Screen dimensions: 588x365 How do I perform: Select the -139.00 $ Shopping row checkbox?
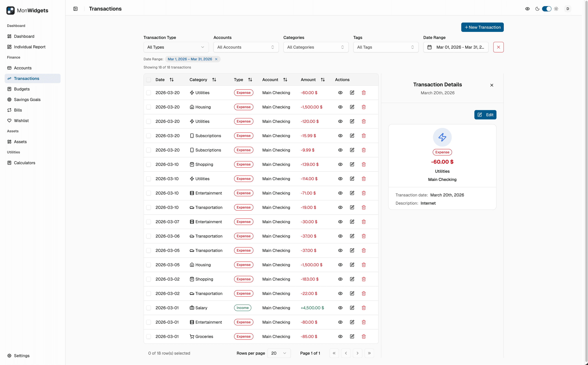tap(149, 164)
